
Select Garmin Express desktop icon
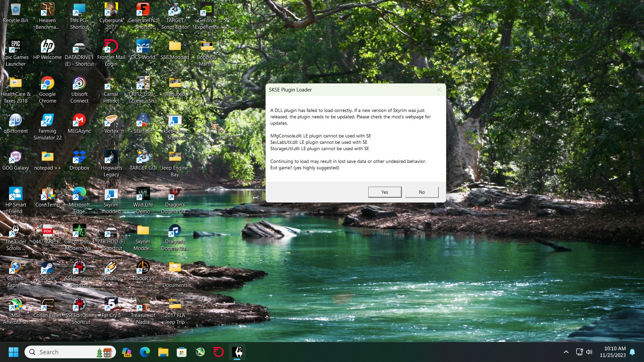(x=15, y=274)
